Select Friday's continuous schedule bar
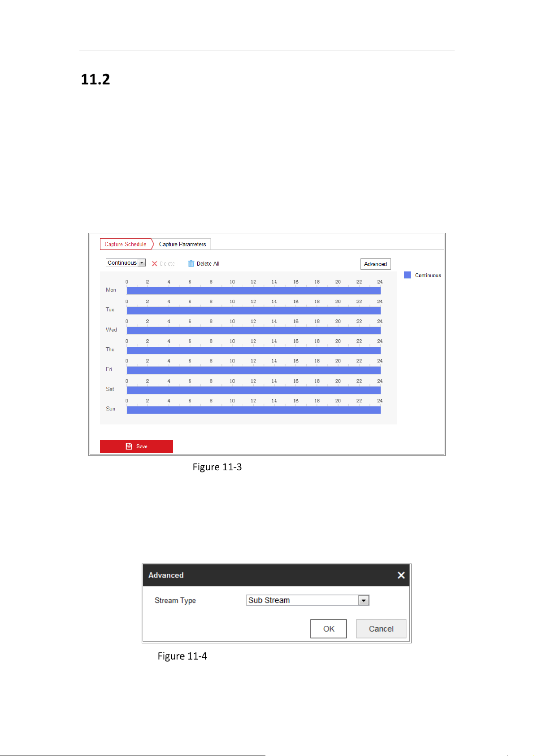The image size is (534, 756). click(254, 370)
